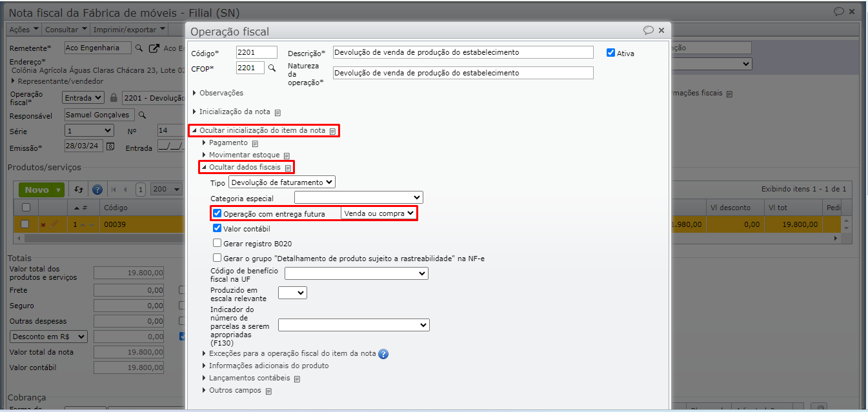Search CFOP with the magnifier icon
The width and height of the screenshot is (868, 412).
pyautogui.click(x=272, y=68)
